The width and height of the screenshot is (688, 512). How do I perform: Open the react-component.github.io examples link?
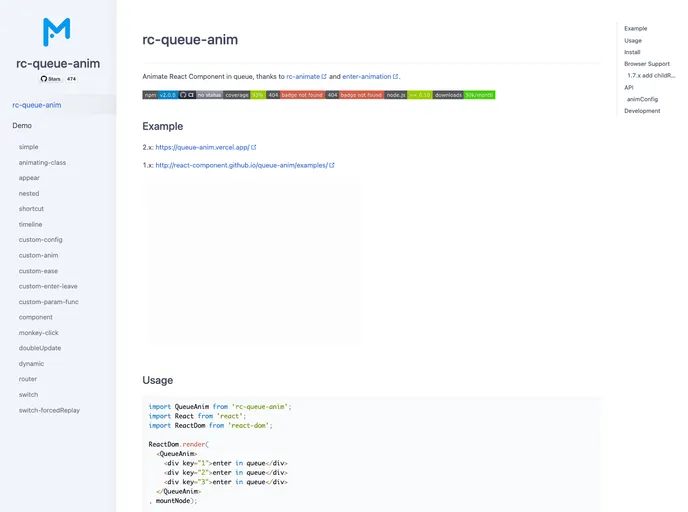(x=241, y=165)
